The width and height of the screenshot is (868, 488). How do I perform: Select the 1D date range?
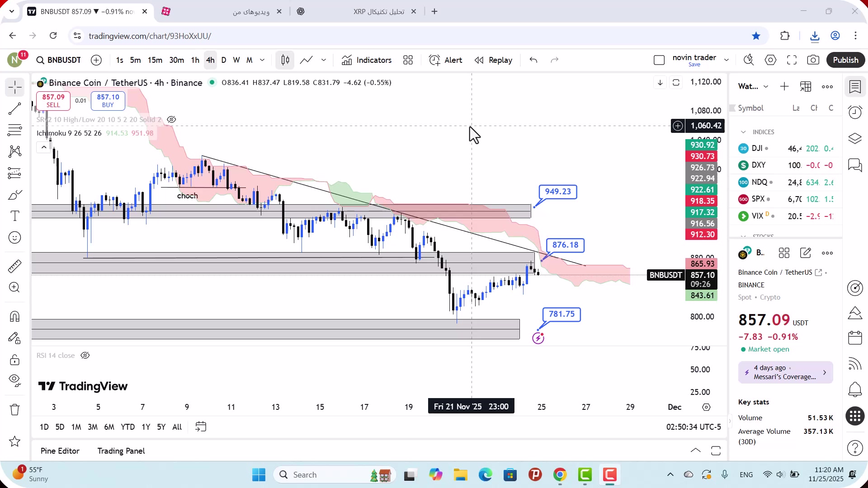[x=44, y=427]
